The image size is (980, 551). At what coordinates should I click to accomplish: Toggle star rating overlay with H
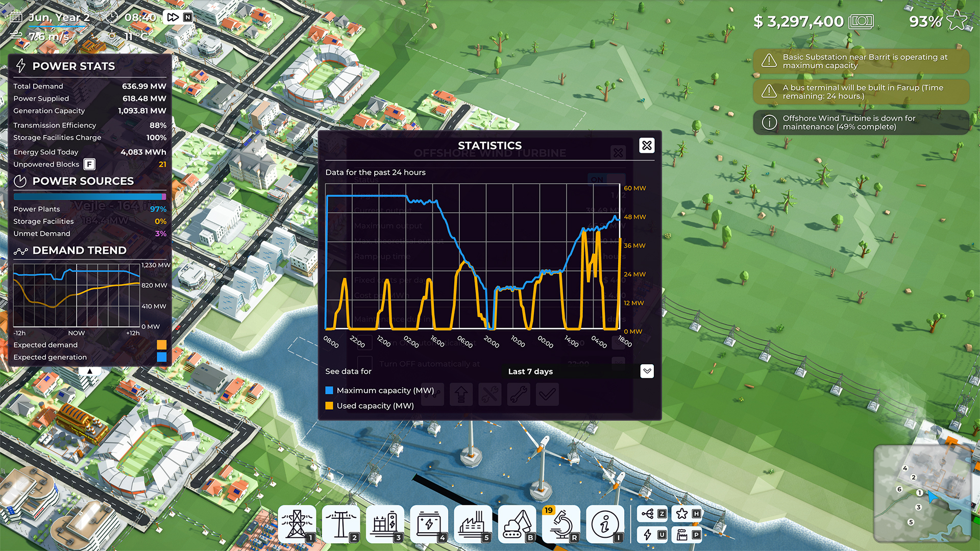point(688,514)
